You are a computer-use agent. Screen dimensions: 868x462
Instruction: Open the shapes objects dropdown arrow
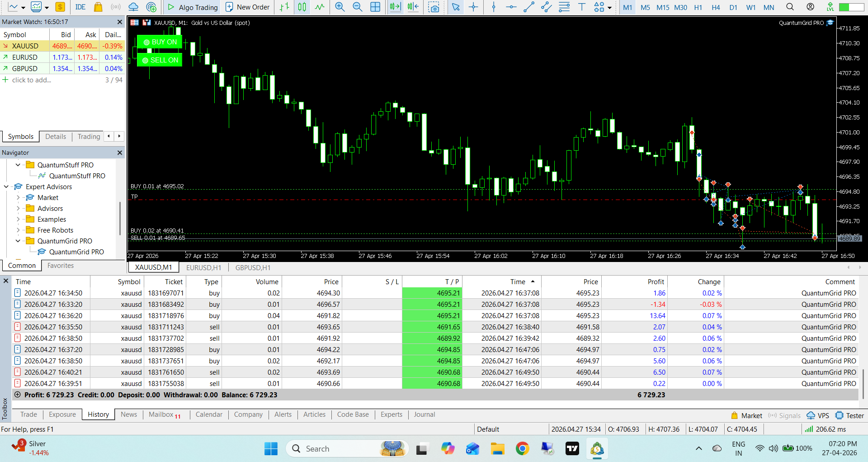[609, 8]
